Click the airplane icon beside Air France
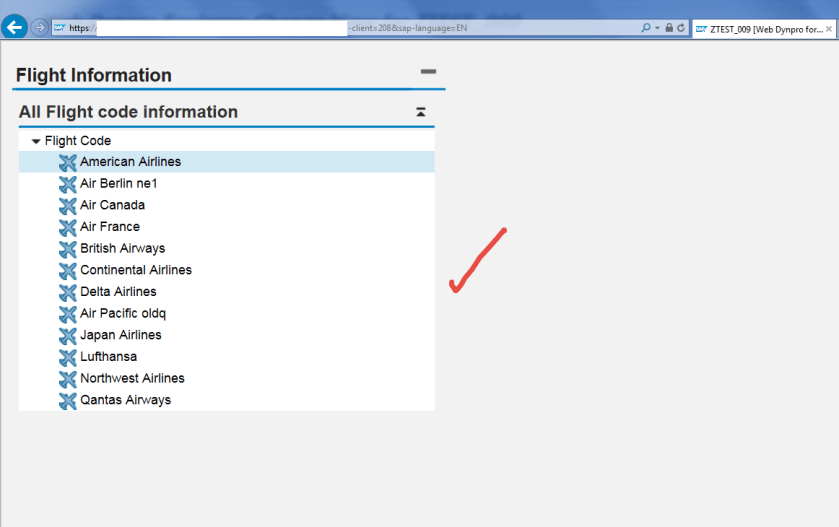839x527 pixels. click(x=67, y=227)
